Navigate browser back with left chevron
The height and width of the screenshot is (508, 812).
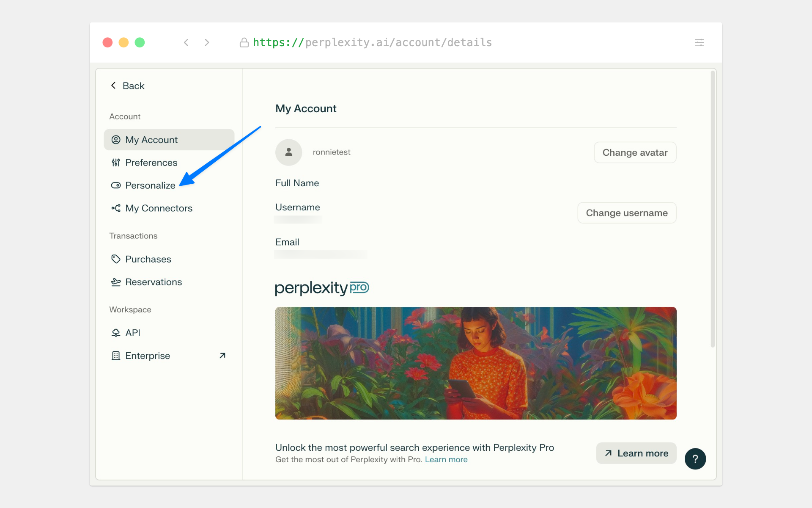point(186,42)
